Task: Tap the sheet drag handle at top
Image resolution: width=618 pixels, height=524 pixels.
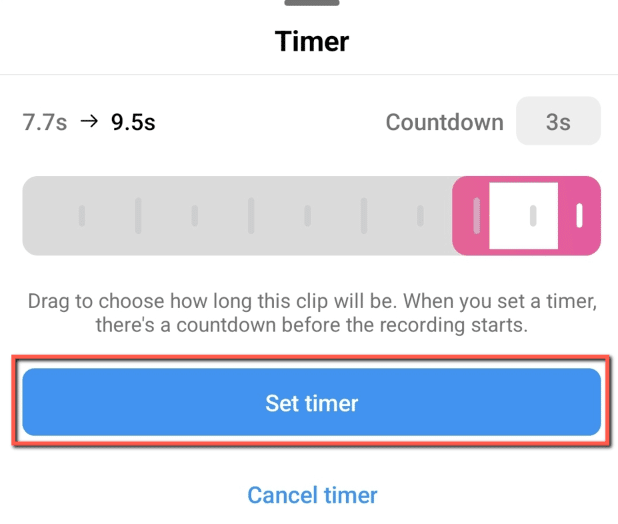Action: (311, 3)
